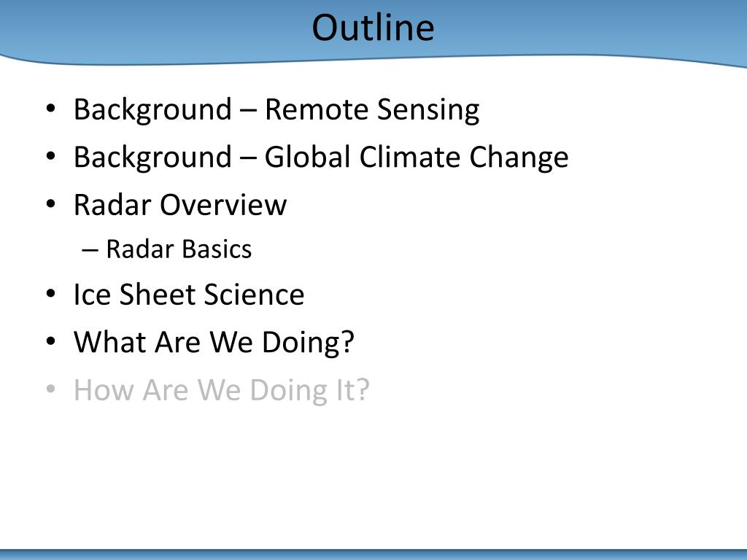The image size is (747, 560).
Task: Click the bullet before What Are We Doing?
Action: coord(51,341)
